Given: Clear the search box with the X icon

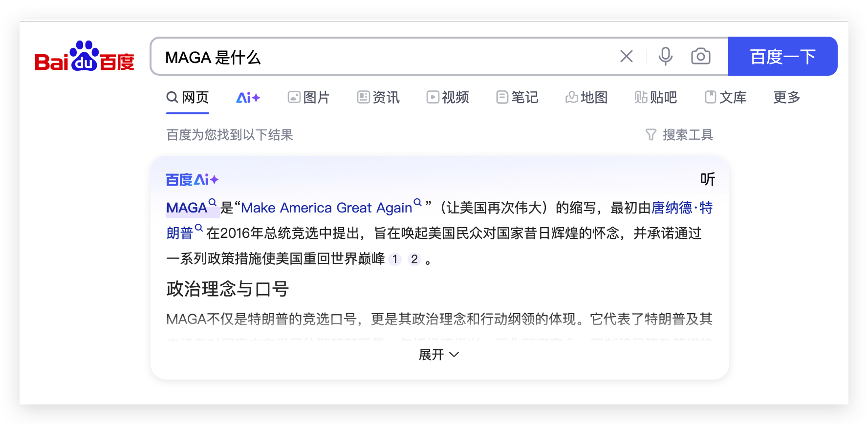Looking at the screenshot, I should point(626,57).
